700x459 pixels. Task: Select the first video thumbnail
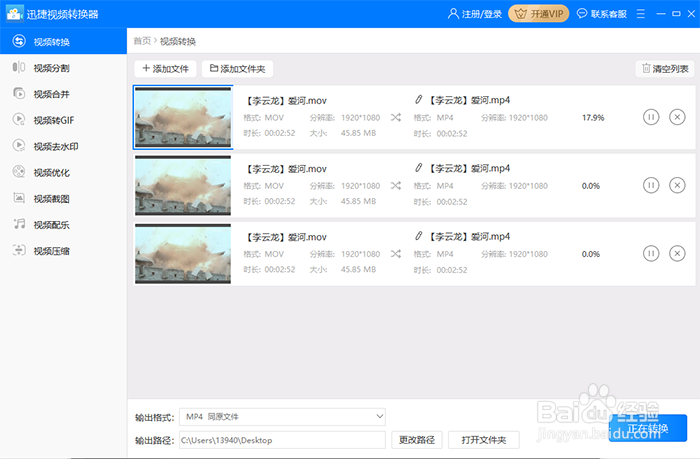coord(183,117)
